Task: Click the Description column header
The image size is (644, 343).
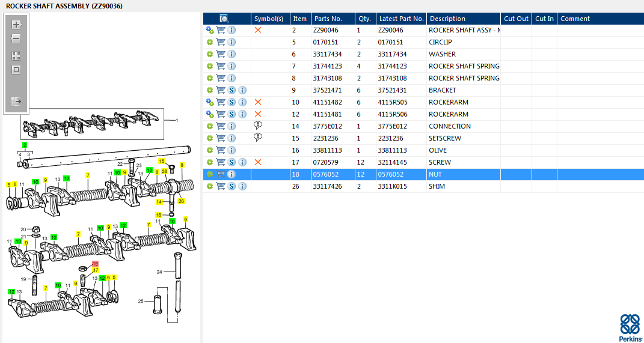Action: pyautogui.click(x=447, y=19)
